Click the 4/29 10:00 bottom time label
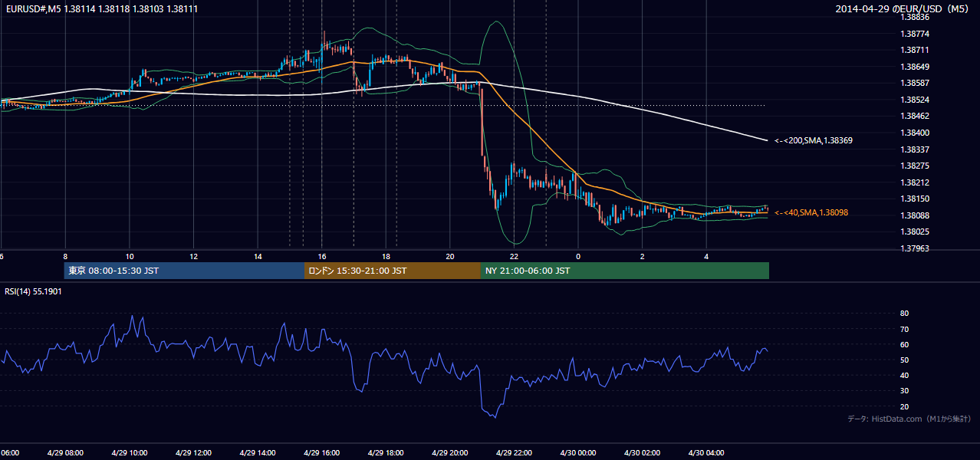This screenshot has height=460, width=980. (x=130, y=453)
